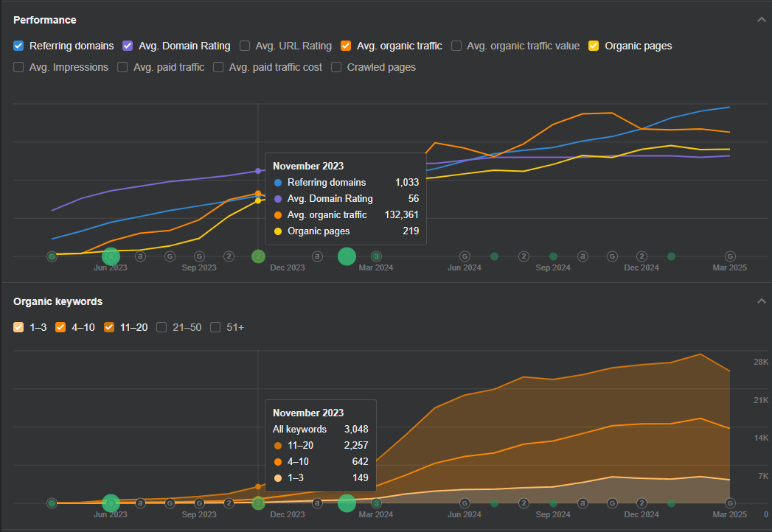Check the Crawled pages option

[336, 67]
